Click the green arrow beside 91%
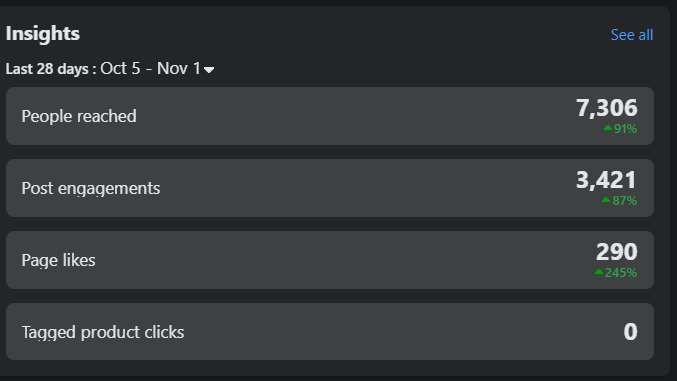 pos(608,127)
